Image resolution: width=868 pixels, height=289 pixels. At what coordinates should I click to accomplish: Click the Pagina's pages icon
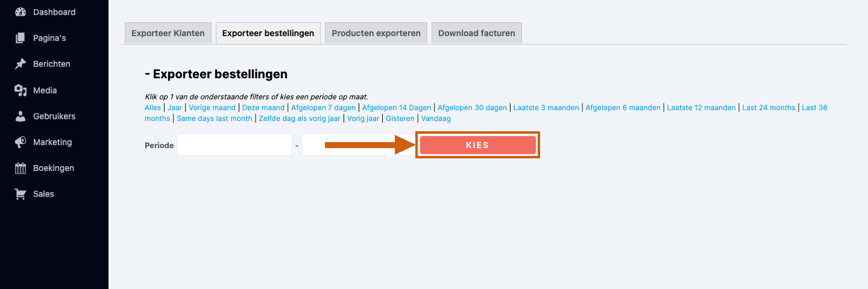(x=20, y=38)
